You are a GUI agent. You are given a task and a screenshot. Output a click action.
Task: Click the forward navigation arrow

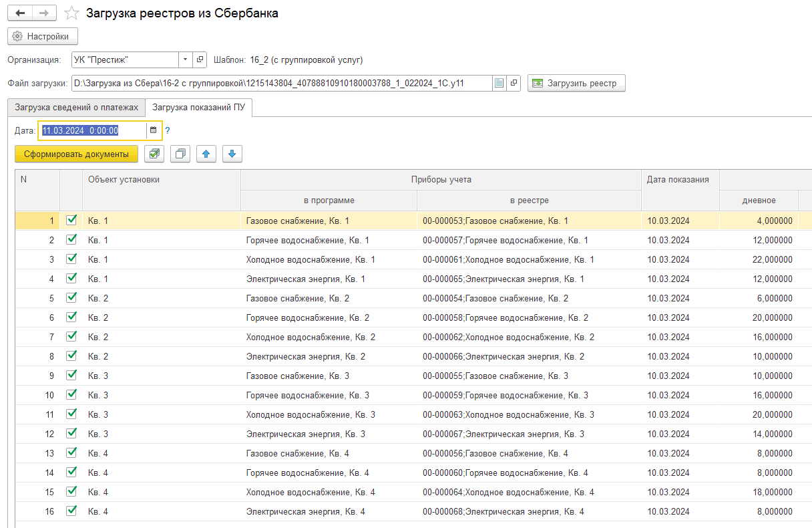[x=44, y=13]
